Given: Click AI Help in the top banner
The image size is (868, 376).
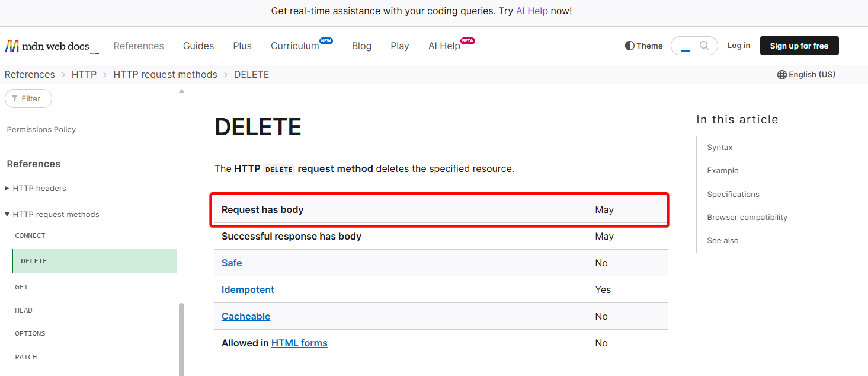Looking at the screenshot, I should point(531,11).
